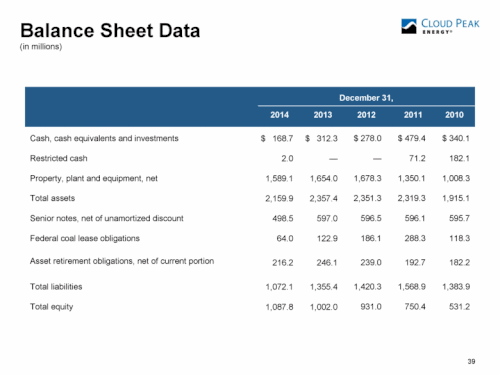The height and width of the screenshot is (375, 500).
Task: Click page number 39
Action: 471,361
